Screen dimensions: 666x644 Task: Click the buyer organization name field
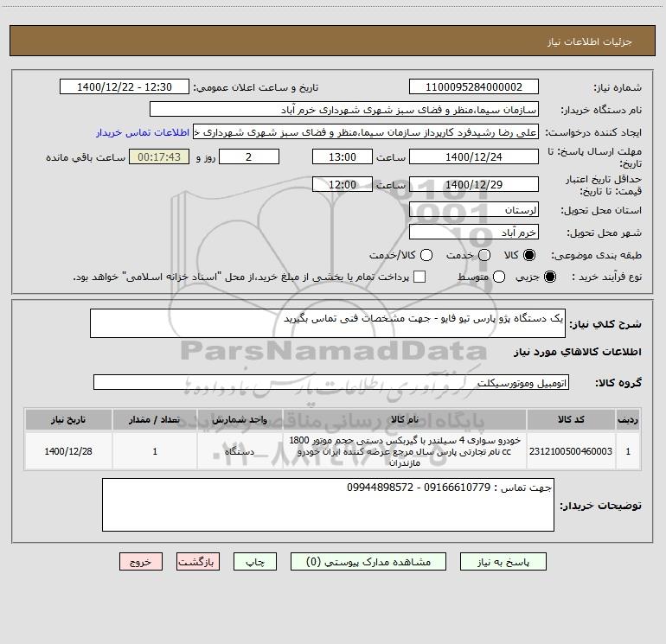[x=344, y=109]
